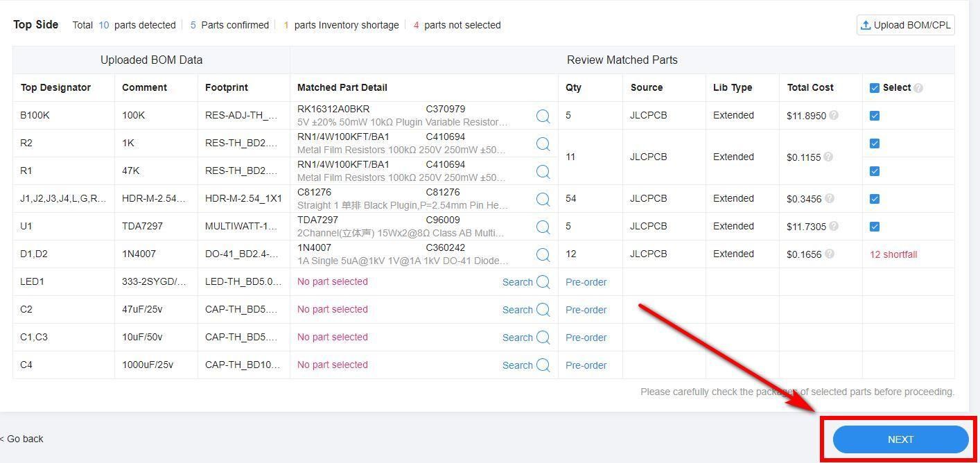Click help icon beside Select header

[918, 88]
